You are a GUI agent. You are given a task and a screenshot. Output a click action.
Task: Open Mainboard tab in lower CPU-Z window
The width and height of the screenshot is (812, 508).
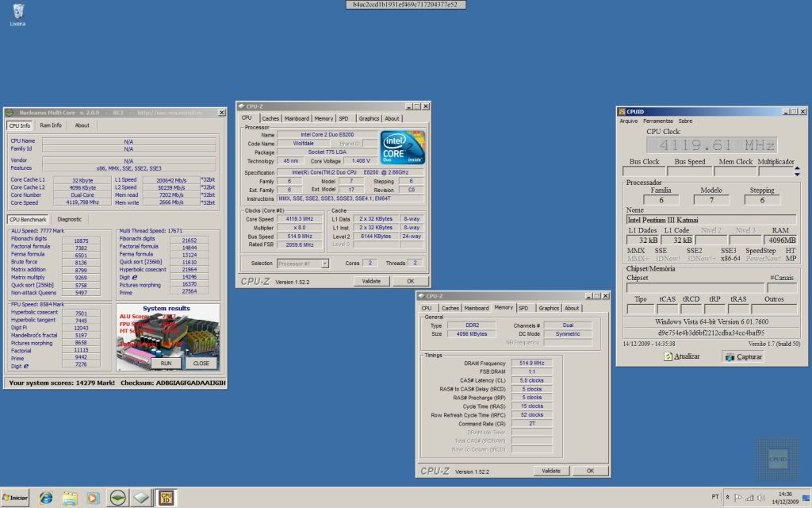coord(477,309)
